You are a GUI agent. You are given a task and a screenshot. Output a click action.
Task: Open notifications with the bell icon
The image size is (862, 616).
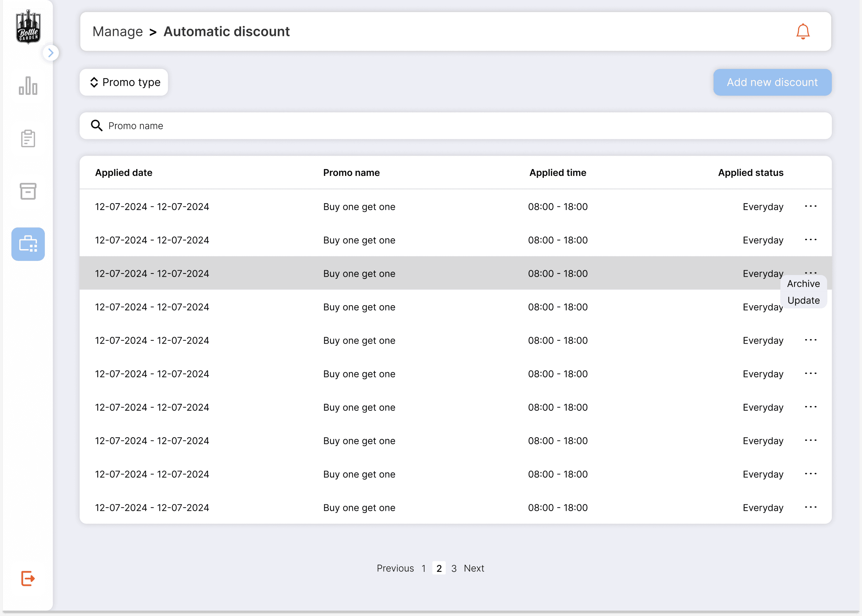tap(803, 32)
